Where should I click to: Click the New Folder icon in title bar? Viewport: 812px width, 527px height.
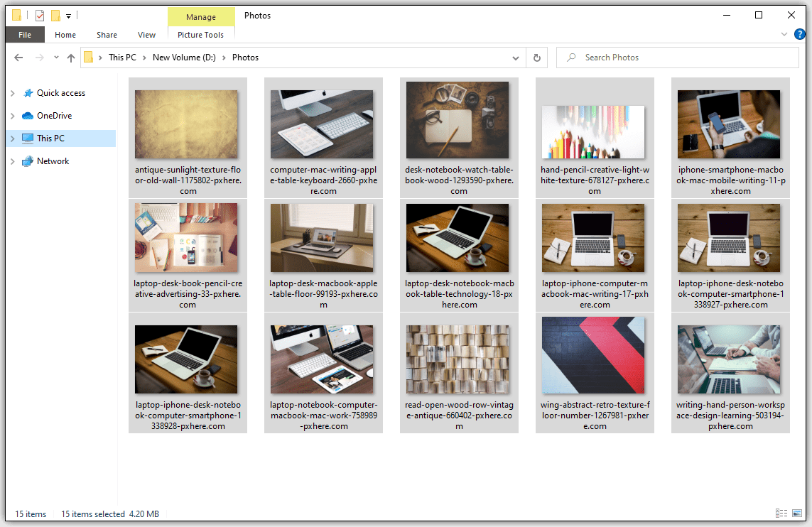click(55, 15)
